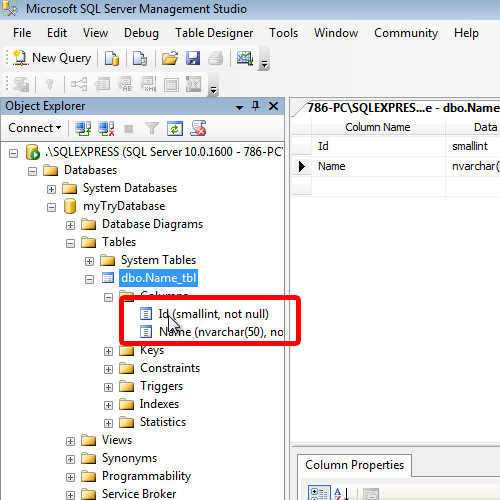Click the Refresh icon in Object Explorer

click(x=175, y=129)
